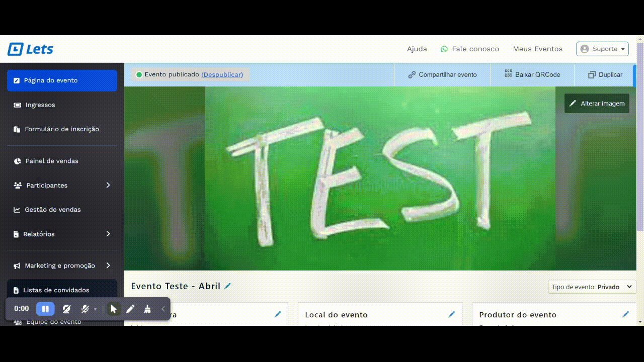
Task: Go to Painel de vendas
Action: 52,161
